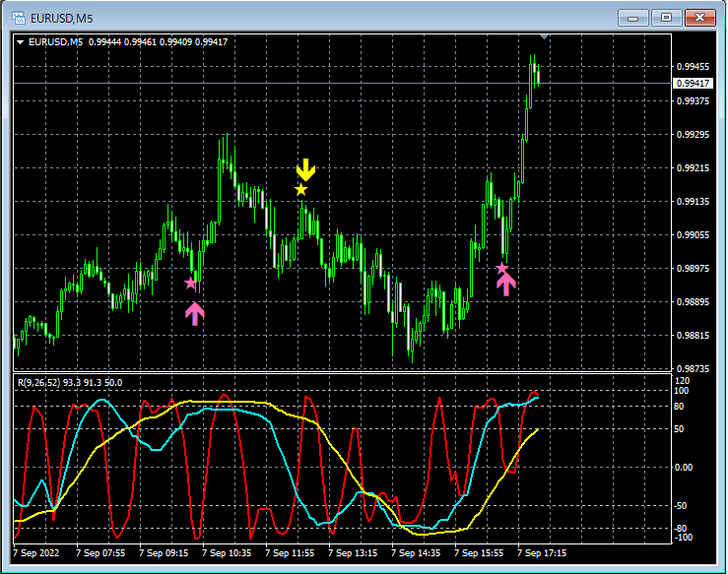The height and width of the screenshot is (574, 728).
Task: Select the yellow star signal marker
Action: (300, 189)
